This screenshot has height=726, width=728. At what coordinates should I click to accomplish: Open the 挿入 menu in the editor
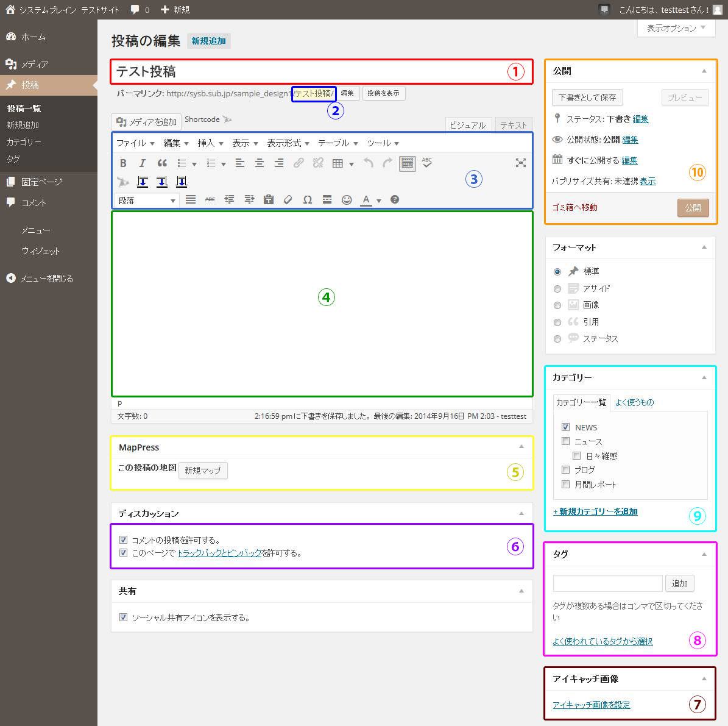click(210, 143)
